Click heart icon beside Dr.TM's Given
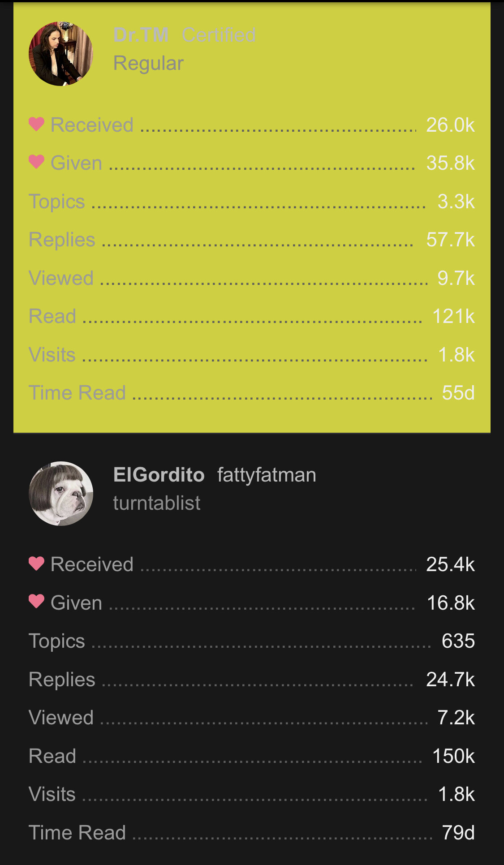 36,162
